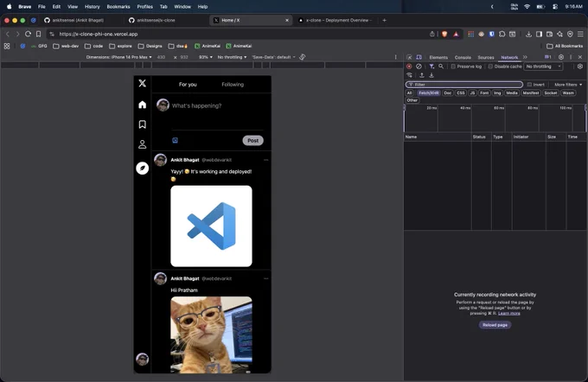Click the Reload page button
The width and height of the screenshot is (588, 382).
click(495, 325)
